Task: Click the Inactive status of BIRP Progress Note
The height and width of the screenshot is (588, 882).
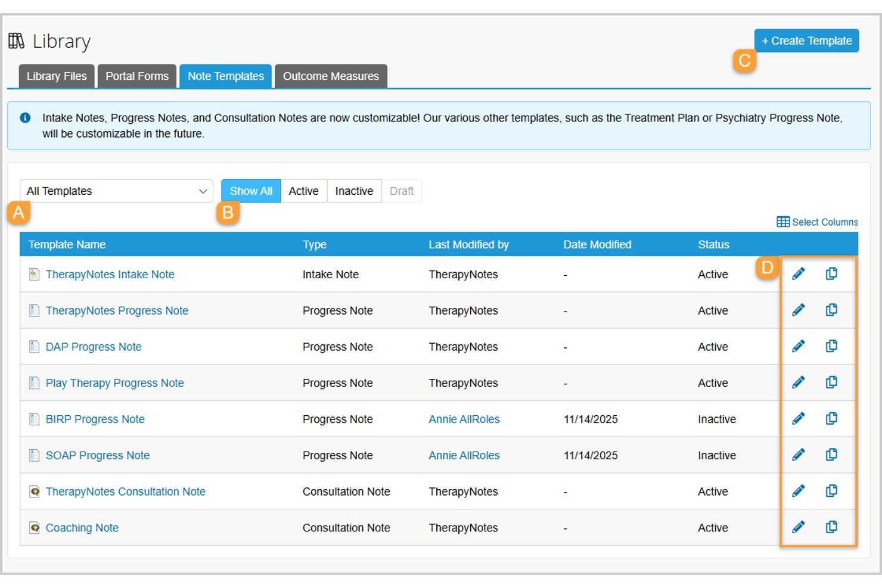Action: 717,419
